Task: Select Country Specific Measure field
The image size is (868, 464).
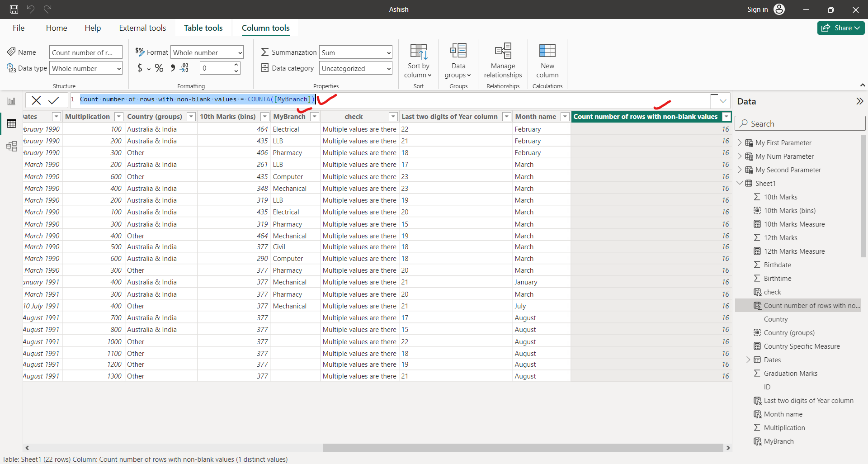Action: pyautogui.click(x=802, y=346)
